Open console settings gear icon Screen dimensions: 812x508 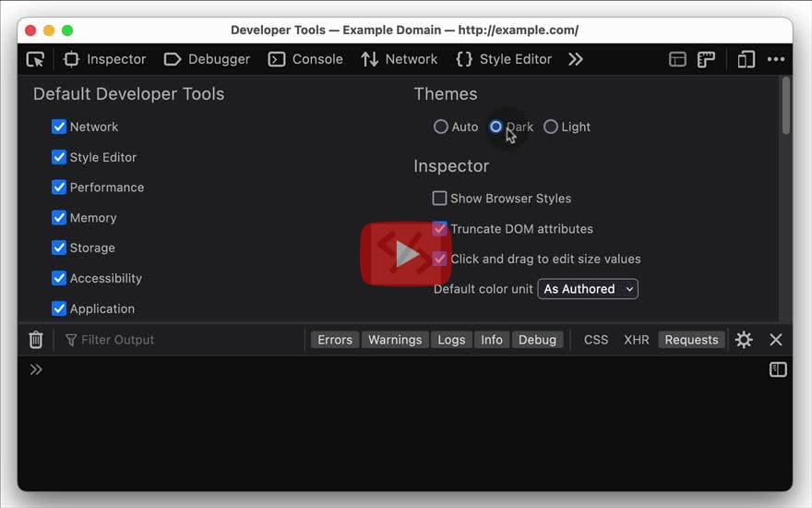[744, 340]
